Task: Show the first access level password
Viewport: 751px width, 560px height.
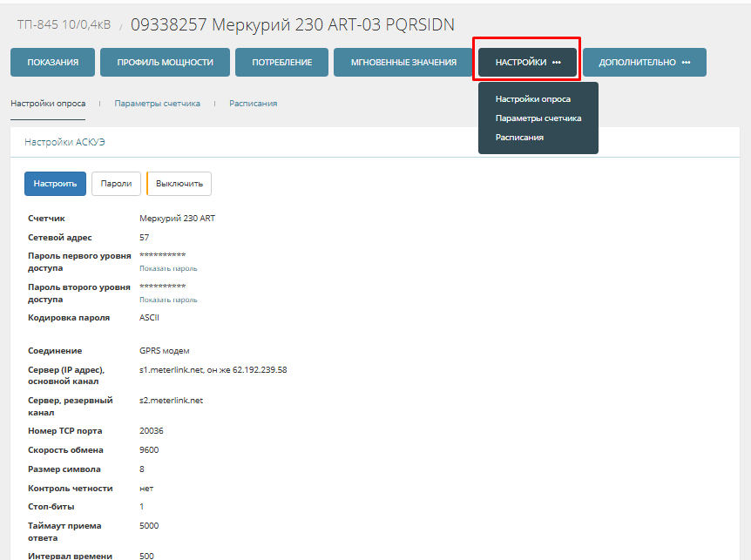Action: (x=168, y=268)
